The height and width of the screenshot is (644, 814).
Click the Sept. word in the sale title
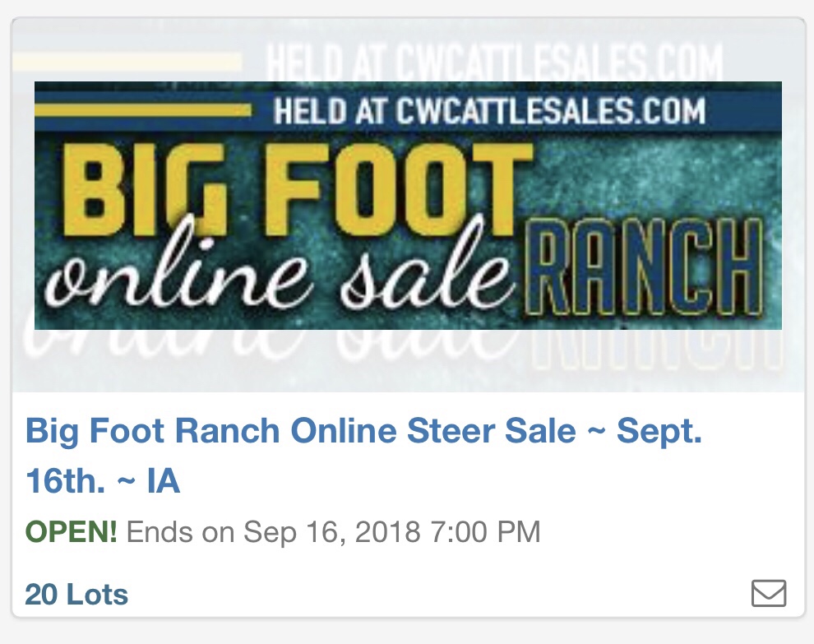659,431
